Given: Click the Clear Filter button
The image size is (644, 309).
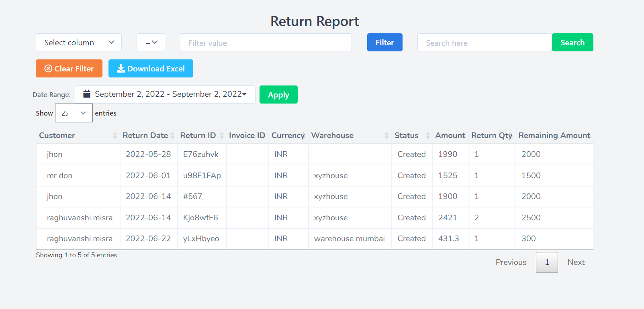Looking at the screenshot, I should (x=69, y=69).
